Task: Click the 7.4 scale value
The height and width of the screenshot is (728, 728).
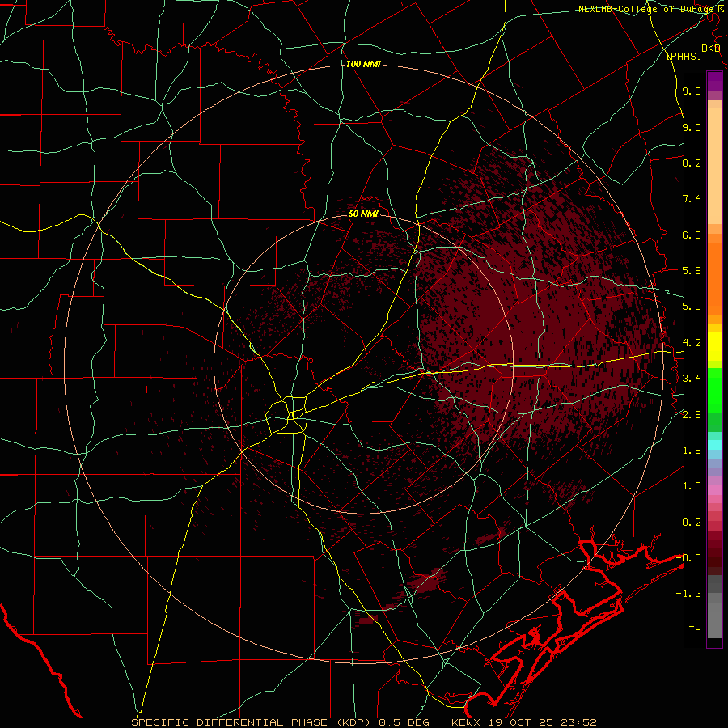Action: point(692,199)
